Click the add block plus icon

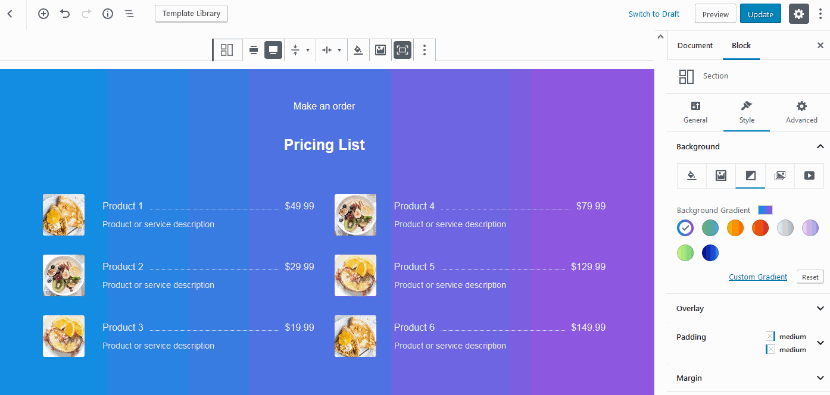click(43, 14)
